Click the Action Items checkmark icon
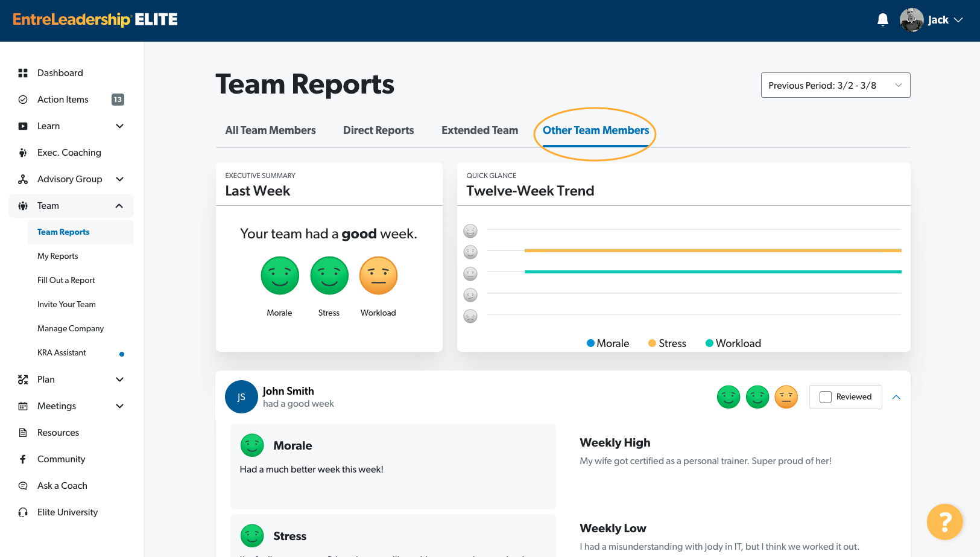This screenshot has height=557, width=980. click(23, 100)
